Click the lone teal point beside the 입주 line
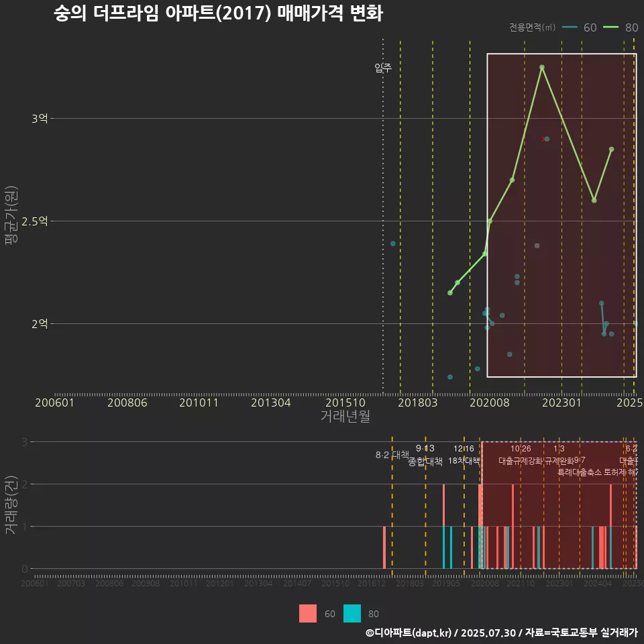 (x=393, y=244)
